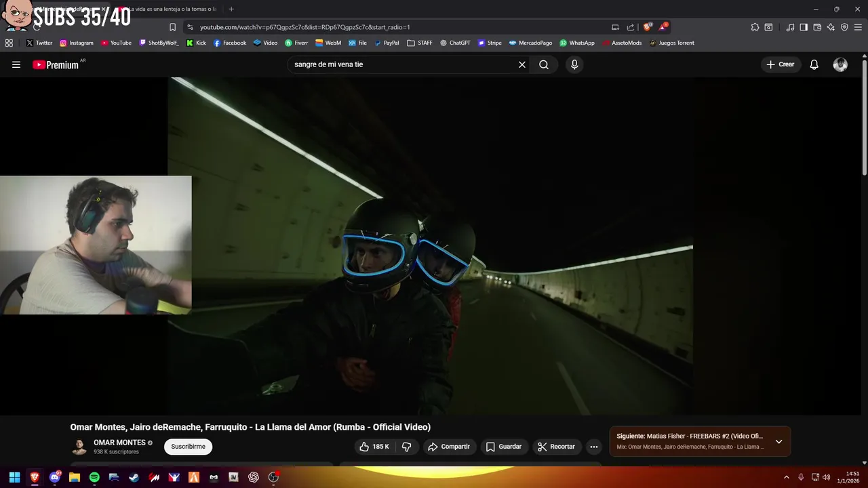Open the music note playlist icon

790,27
